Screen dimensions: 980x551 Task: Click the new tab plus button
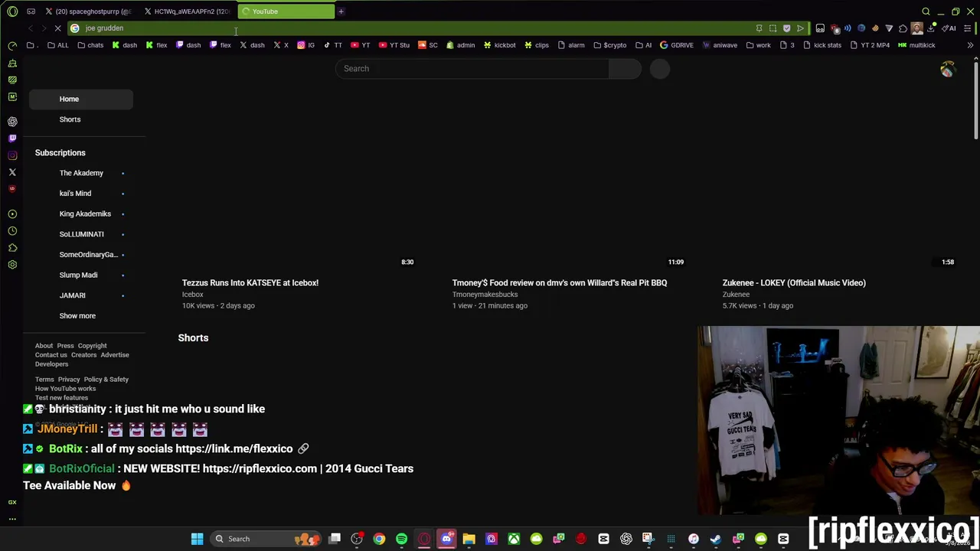[x=341, y=11]
